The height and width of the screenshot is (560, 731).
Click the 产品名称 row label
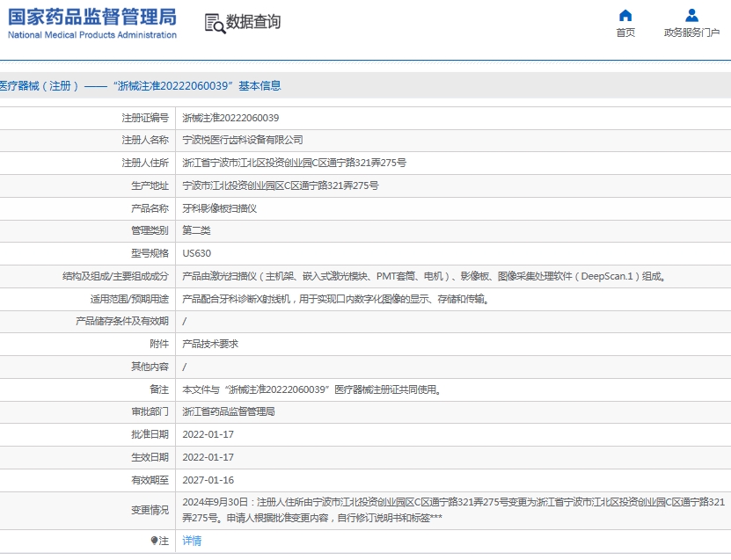(150, 208)
